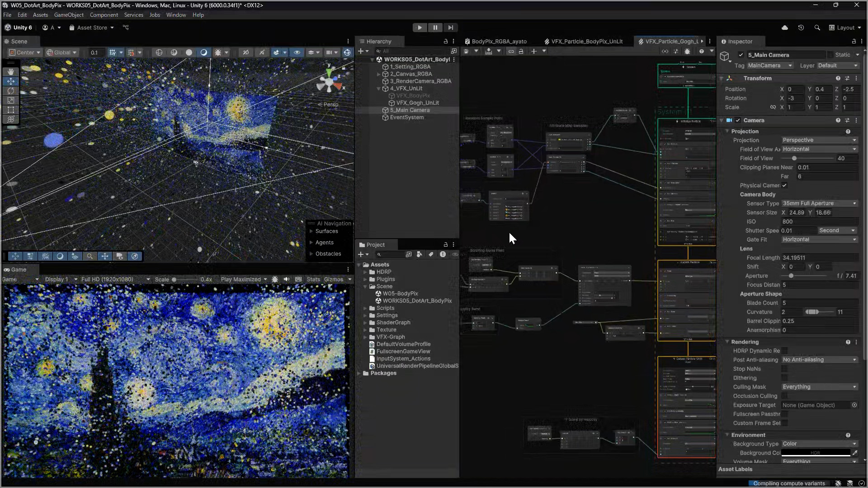Open Unity cloud services icon
The height and width of the screenshot is (488, 868).
tap(785, 28)
